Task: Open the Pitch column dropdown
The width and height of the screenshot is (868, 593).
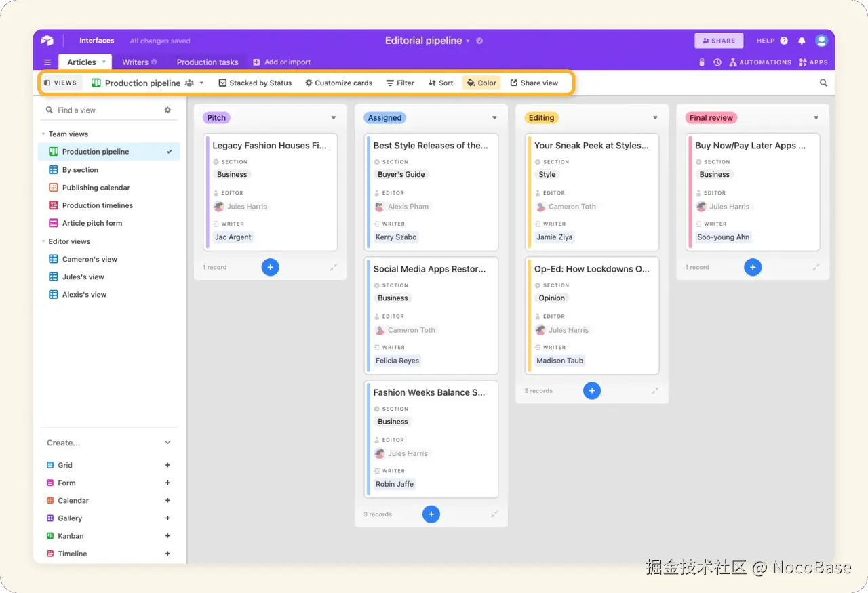Action: point(333,117)
